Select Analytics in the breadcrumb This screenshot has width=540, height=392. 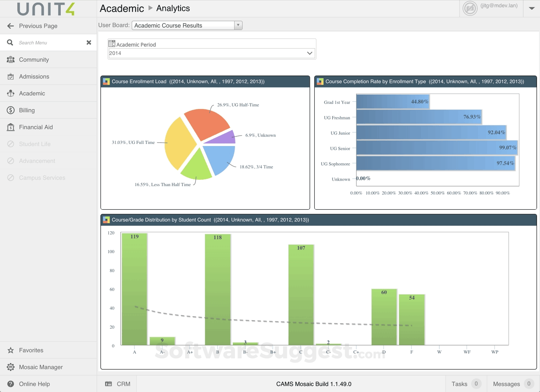click(x=173, y=8)
